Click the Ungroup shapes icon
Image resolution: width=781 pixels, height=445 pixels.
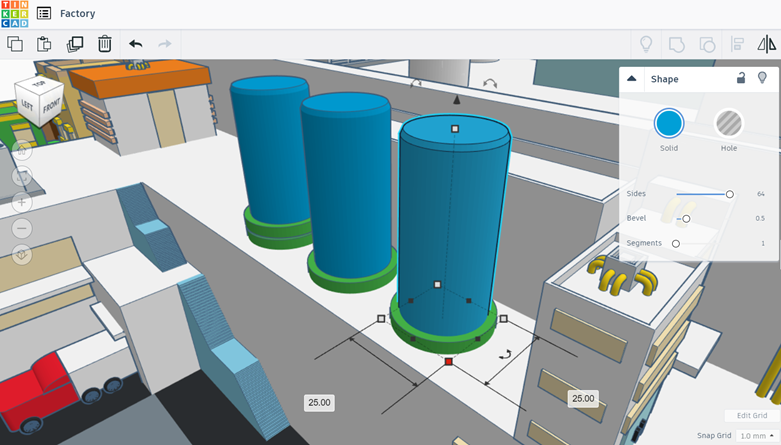pyautogui.click(x=707, y=44)
